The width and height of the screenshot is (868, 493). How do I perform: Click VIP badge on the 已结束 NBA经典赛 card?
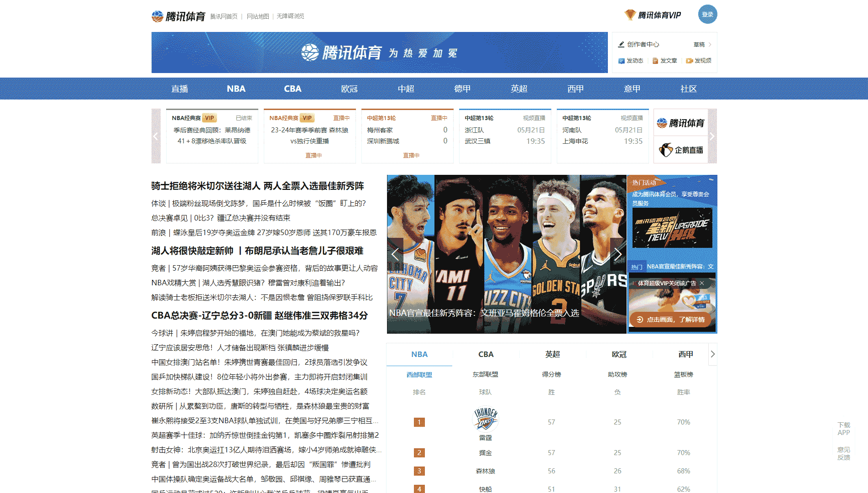[209, 118]
